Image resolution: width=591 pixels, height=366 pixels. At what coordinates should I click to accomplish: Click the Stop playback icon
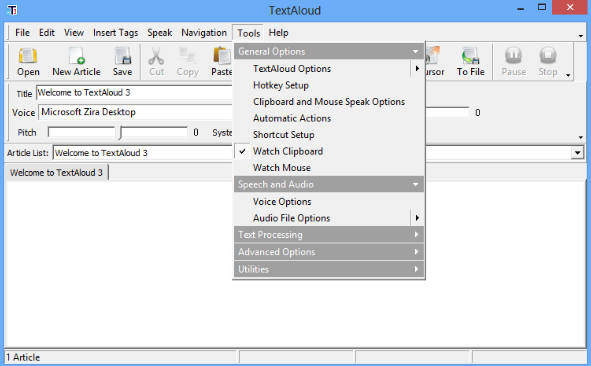[x=548, y=55]
